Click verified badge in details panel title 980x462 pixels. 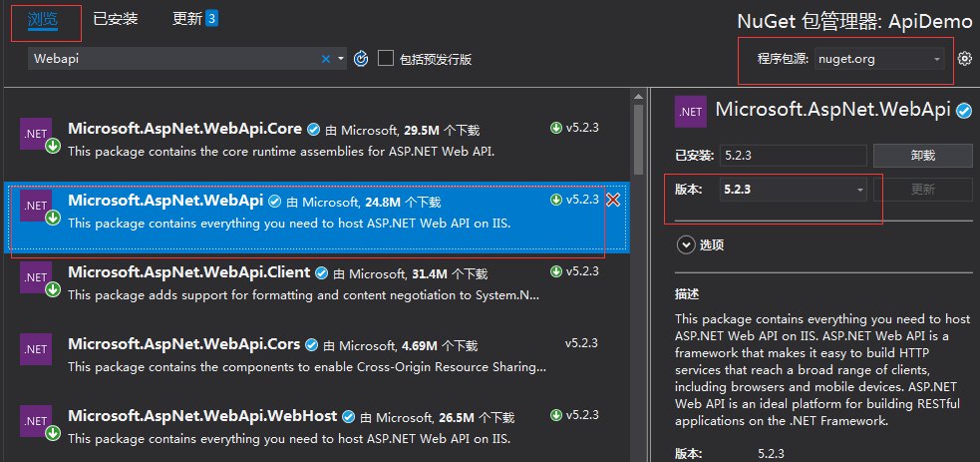coord(965,112)
